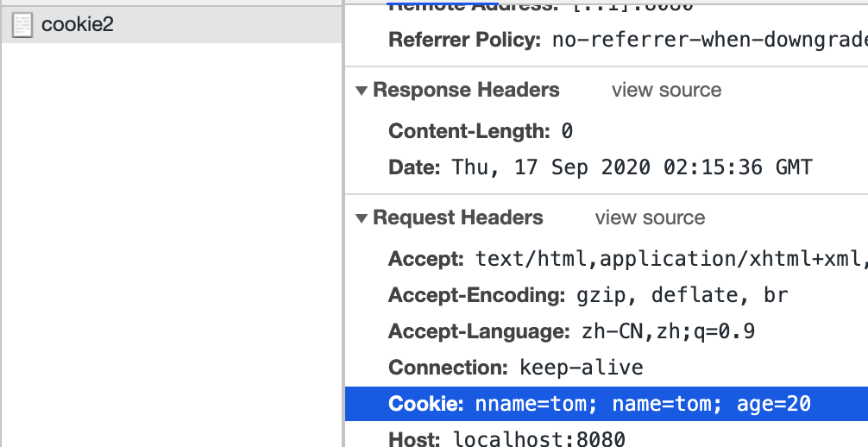Viewport: 868px width, 447px height.
Task: Click the Response Headers section title
Action: [466, 90]
